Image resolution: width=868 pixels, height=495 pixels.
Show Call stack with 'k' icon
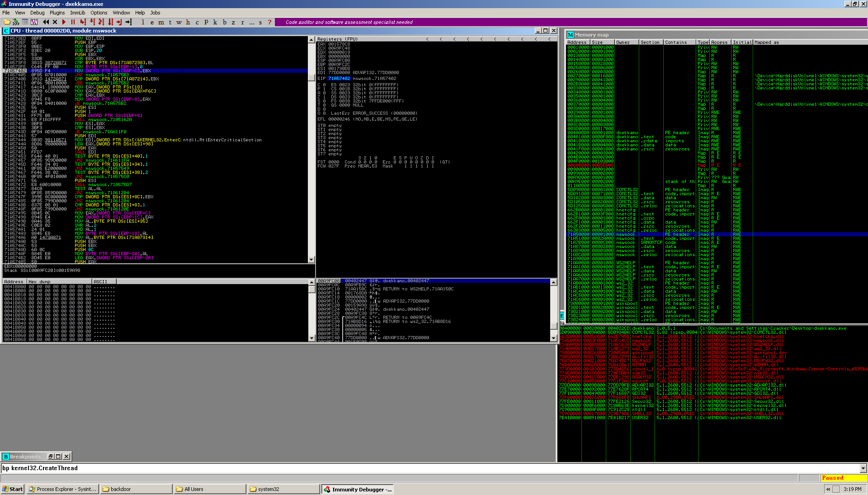click(x=215, y=22)
